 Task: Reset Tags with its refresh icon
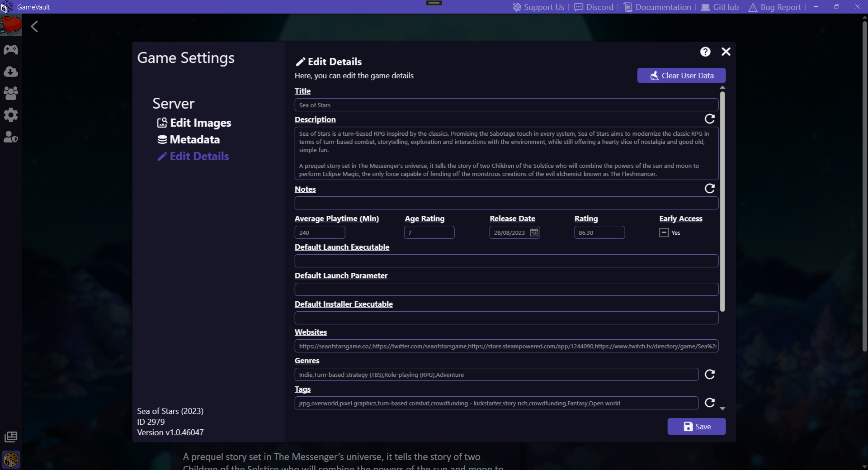pos(710,403)
